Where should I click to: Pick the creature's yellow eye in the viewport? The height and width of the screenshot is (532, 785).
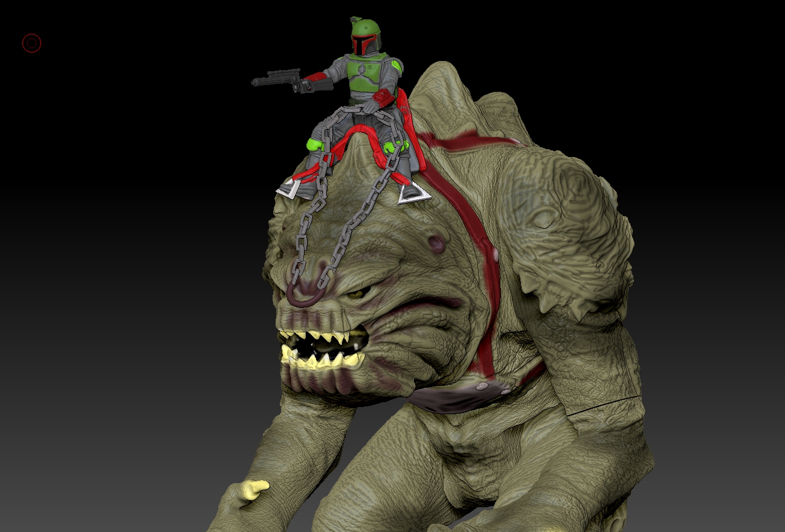pyautogui.click(x=359, y=293)
